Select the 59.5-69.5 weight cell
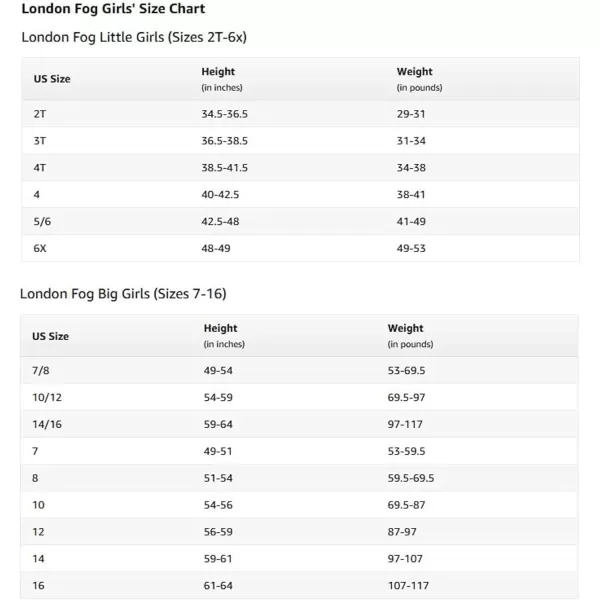 click(x=411, y=478)
